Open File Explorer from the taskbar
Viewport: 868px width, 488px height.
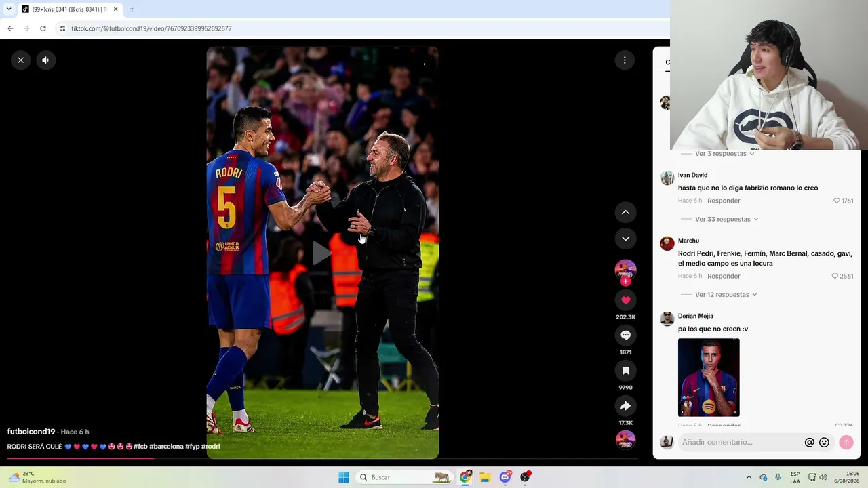[x=485, y=477]
